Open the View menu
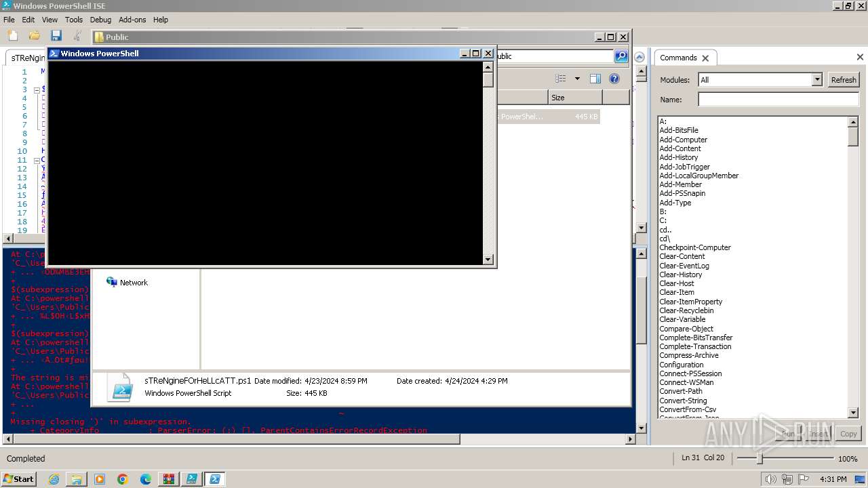Image resolution: width=868 pixels, height=488 pixels. [50, 20]
